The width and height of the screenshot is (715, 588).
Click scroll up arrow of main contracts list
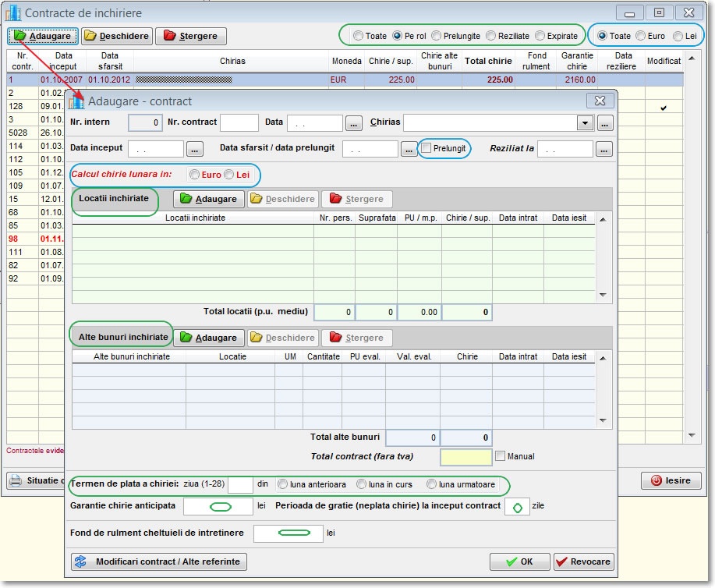(692, 58)
